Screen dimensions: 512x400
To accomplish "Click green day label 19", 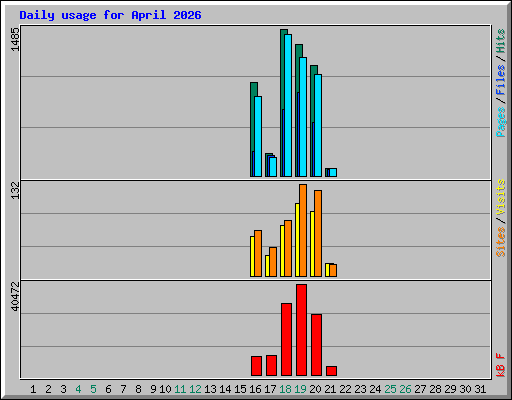I will (x=300, y=389).
